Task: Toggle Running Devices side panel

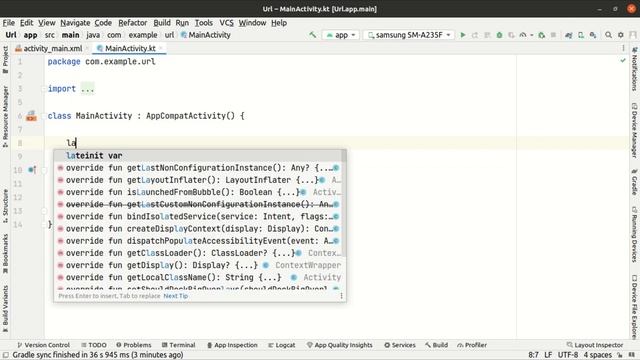Action: [634, 234]
